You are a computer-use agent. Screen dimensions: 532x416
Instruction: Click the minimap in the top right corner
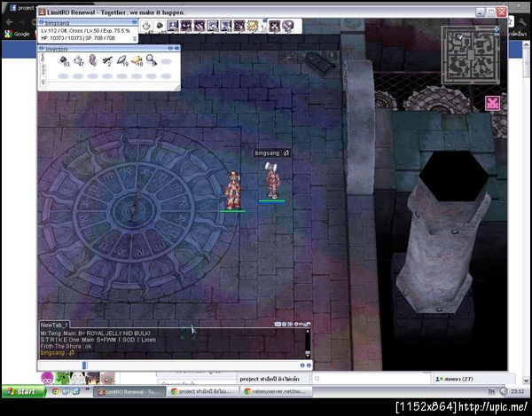coord(471,55)
